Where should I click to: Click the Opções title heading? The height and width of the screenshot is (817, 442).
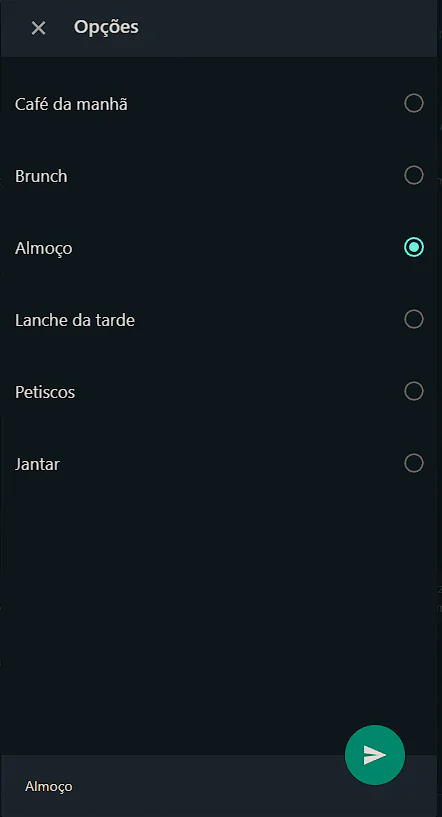tap(106, 27)
